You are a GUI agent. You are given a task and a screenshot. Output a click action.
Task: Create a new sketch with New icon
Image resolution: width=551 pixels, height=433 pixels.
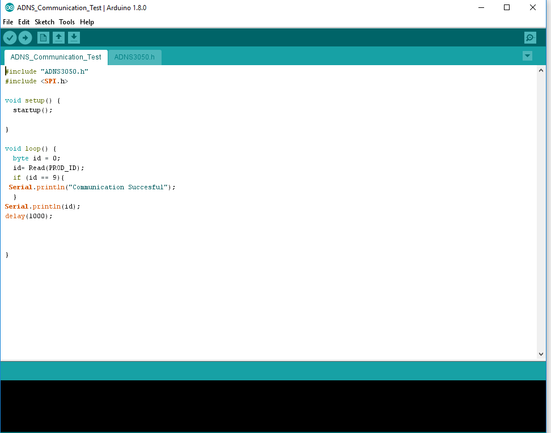point(43,38)
